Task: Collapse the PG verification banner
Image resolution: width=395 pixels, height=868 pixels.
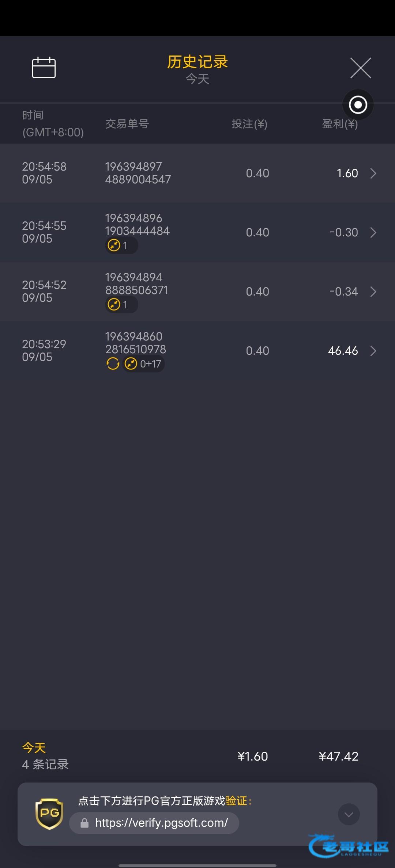Action: click(349, 814)
